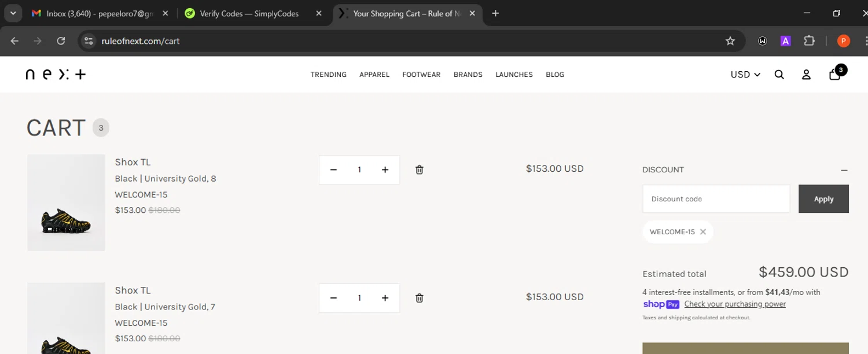
Task: Open the browser Extensions puzzle icon
Action: pos(809,40)
